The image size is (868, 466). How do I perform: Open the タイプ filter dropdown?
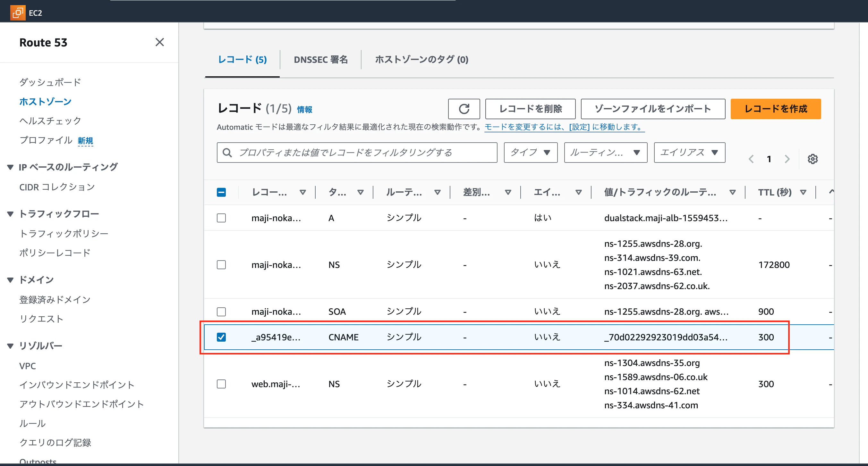(x=530, y=153)
